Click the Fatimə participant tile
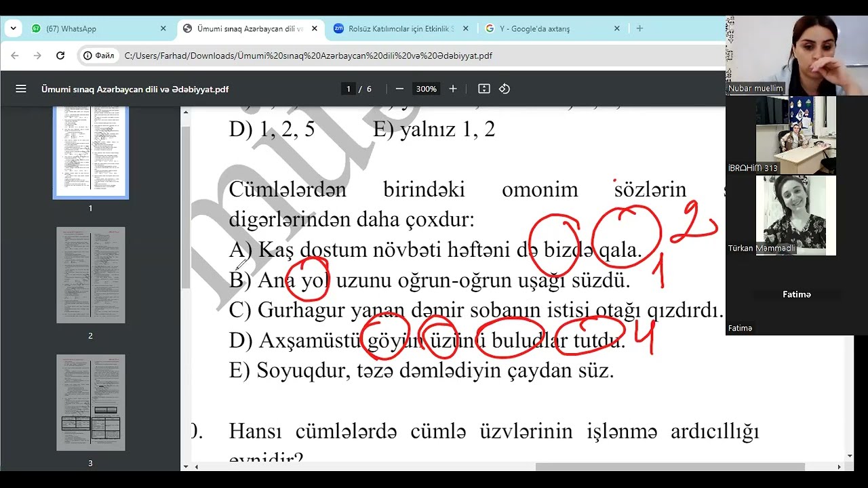868x488 pixels. pos(796,295)
